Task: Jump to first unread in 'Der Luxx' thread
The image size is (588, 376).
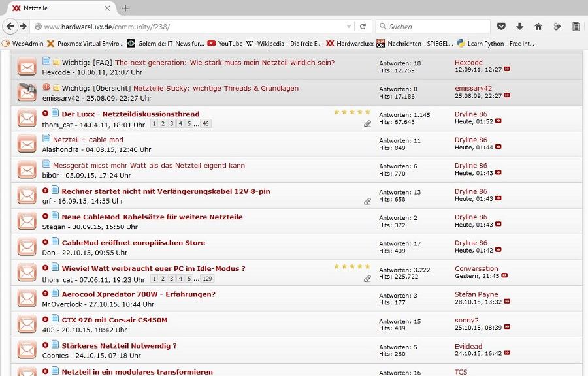Action: [45, 113]
